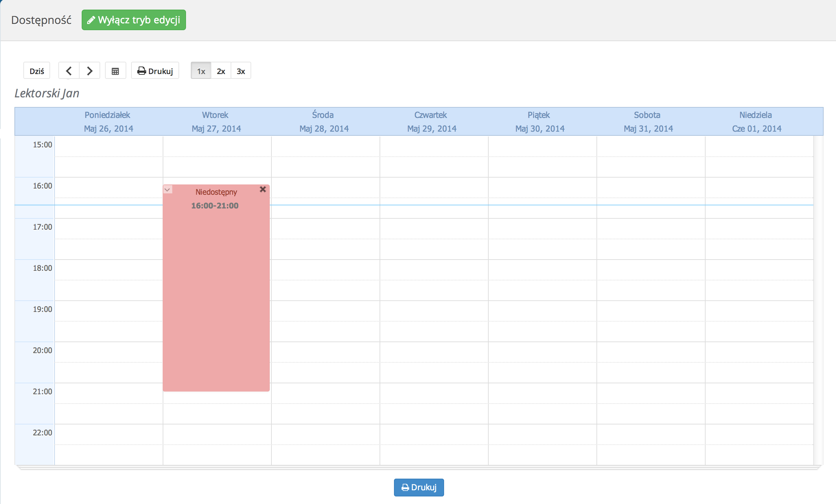Screen dimensions: 836x504
Task: Remove the Niedostępny block with X
Action: (x=263, y=189)
